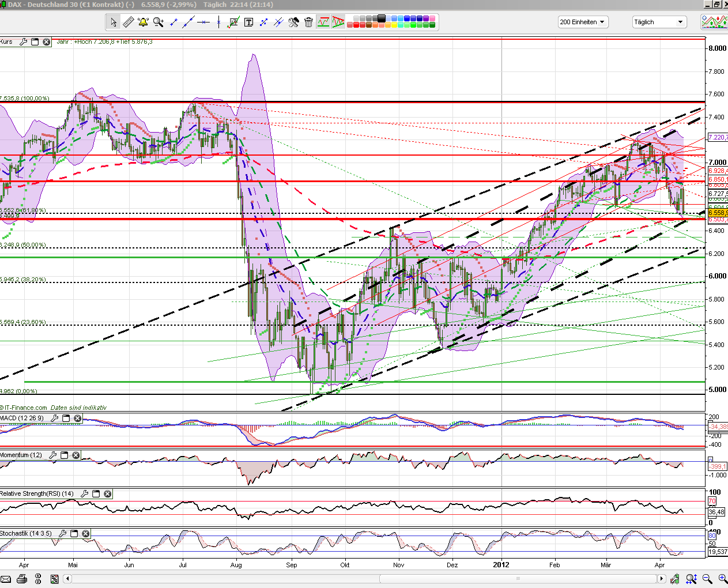Open Momentum indicator wrench settings

tap(52, 455)
